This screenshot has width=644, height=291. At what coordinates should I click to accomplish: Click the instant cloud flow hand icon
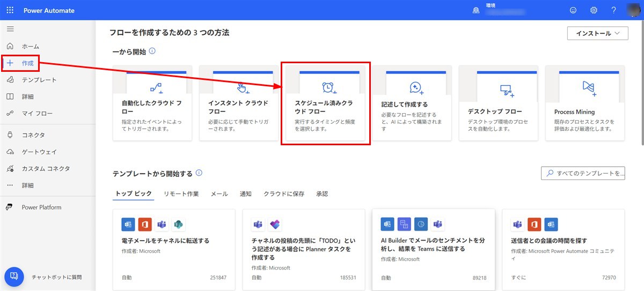pos(243,88)
